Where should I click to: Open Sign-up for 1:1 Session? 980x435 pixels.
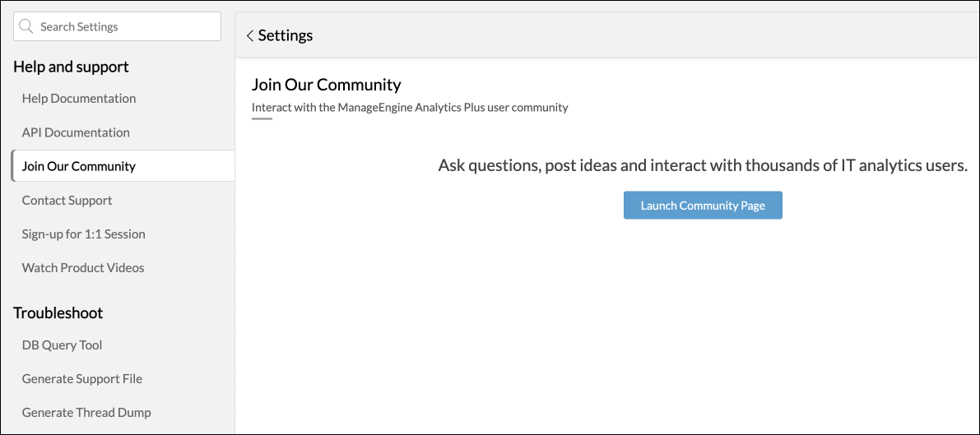(x=83, y=234)
